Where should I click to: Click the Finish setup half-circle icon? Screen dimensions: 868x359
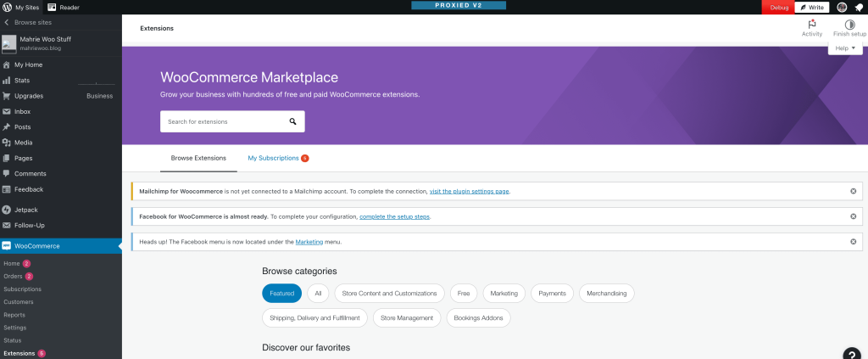coord(849,25)
